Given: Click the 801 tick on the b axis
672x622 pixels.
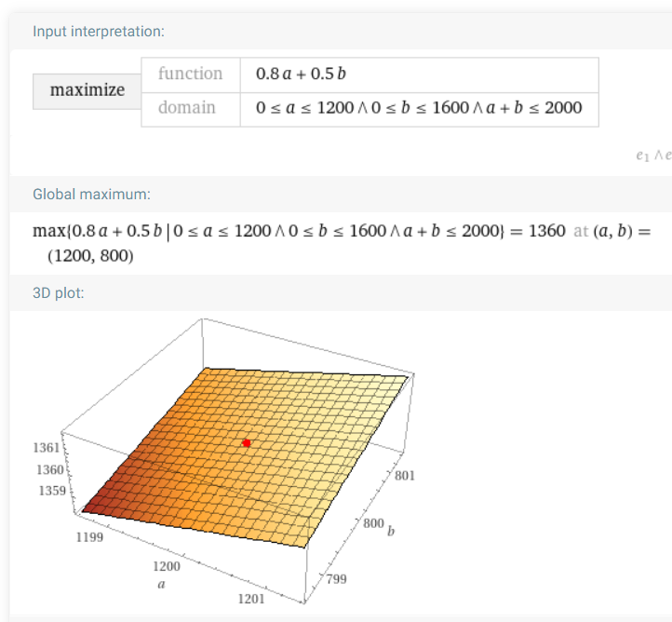Looking at the screenshot, I should tap(405, 476).
